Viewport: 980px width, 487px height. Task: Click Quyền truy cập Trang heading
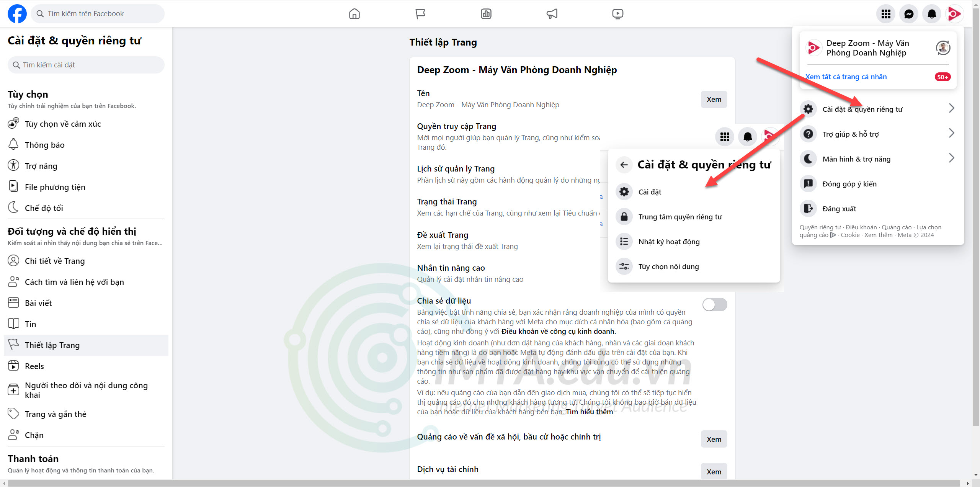pyautogui.click(x=456, y=126)
